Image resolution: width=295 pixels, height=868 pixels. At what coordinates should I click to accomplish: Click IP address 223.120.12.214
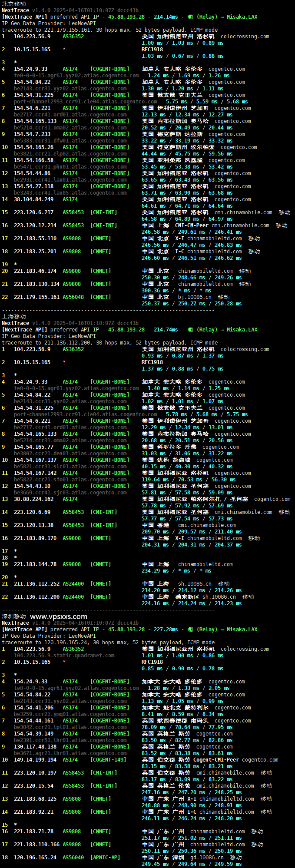coord(35,225)
